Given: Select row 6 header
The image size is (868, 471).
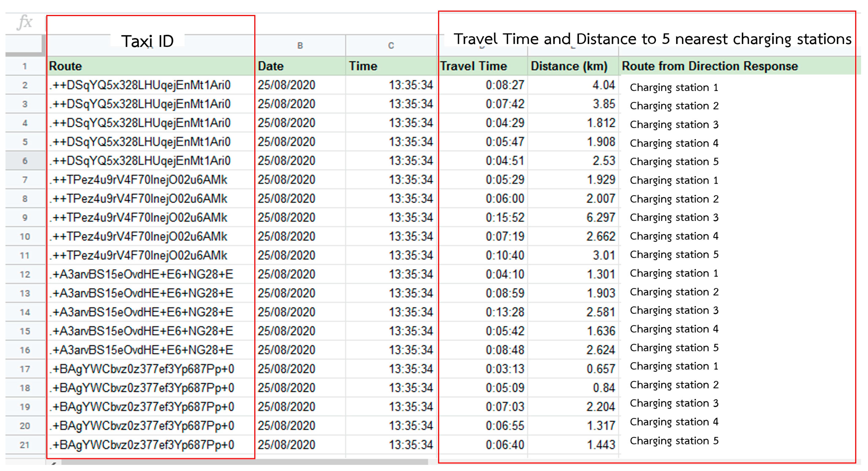Looking at the screenshot, I should 25,161.
